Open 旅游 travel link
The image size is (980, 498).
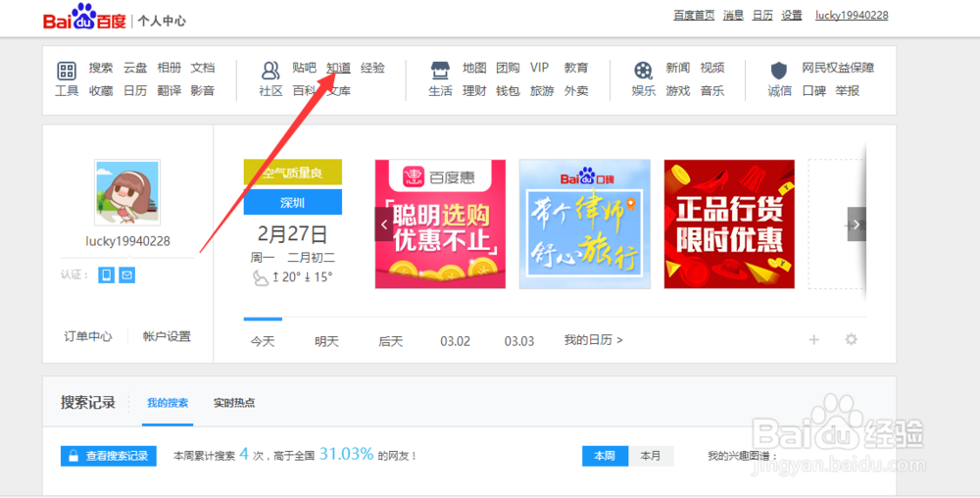(x=542, y=90)
